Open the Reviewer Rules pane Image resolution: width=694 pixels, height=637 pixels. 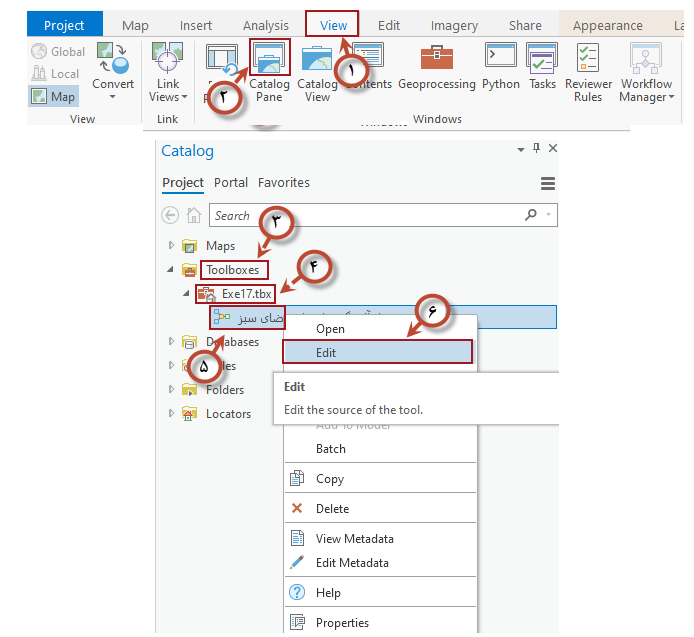pos(588,60)
